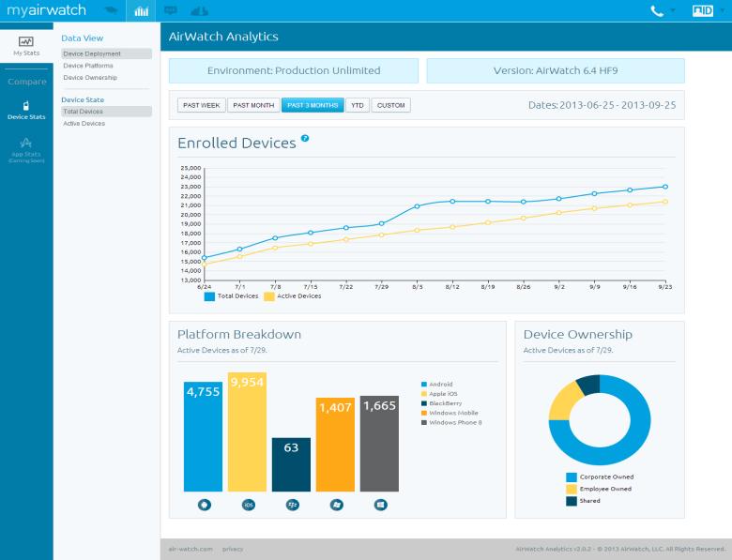Open the training graduation-cap icon in top bar
This screenshot has height=560, width=732.
click(111, 10)
